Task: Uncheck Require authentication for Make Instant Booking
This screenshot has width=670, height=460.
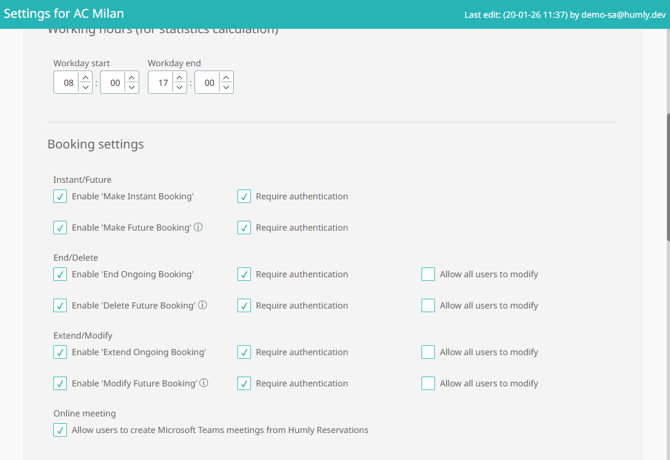Action: pos(244,197)
